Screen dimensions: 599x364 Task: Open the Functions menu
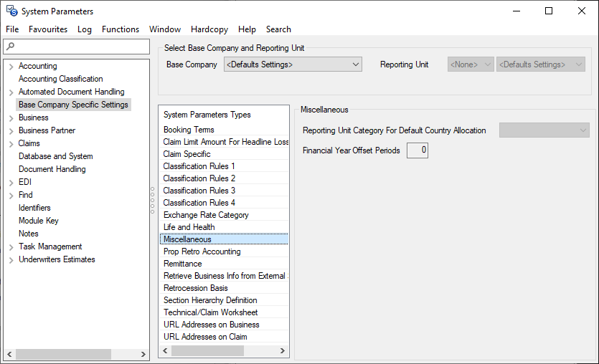point(120,29)
